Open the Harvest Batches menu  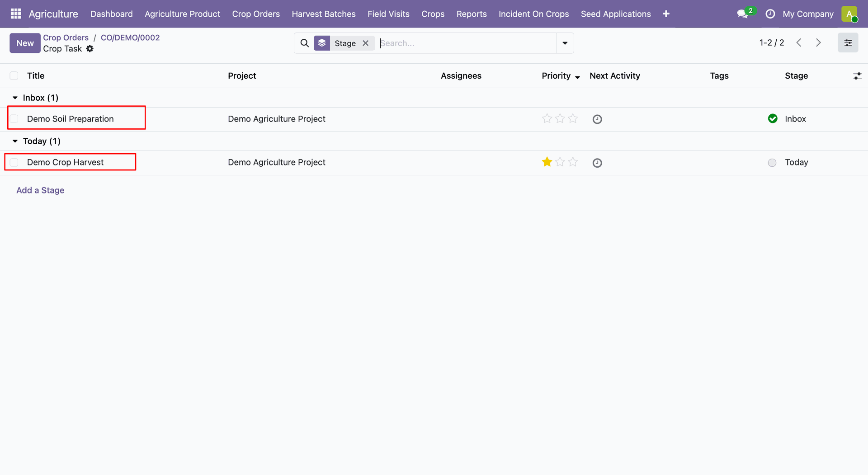324,14
